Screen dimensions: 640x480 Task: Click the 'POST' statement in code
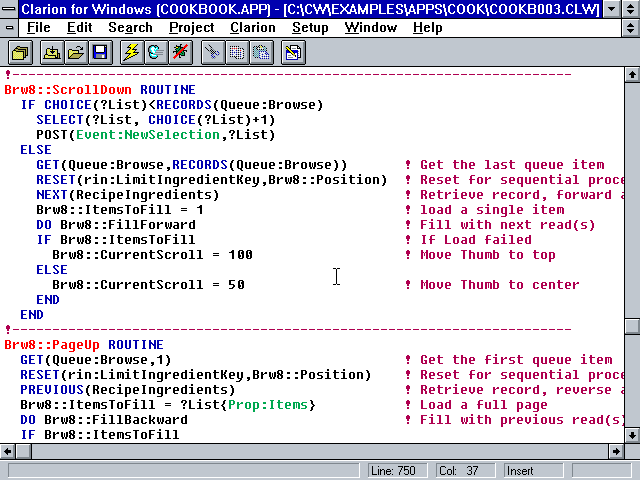[x=52, y=135]
